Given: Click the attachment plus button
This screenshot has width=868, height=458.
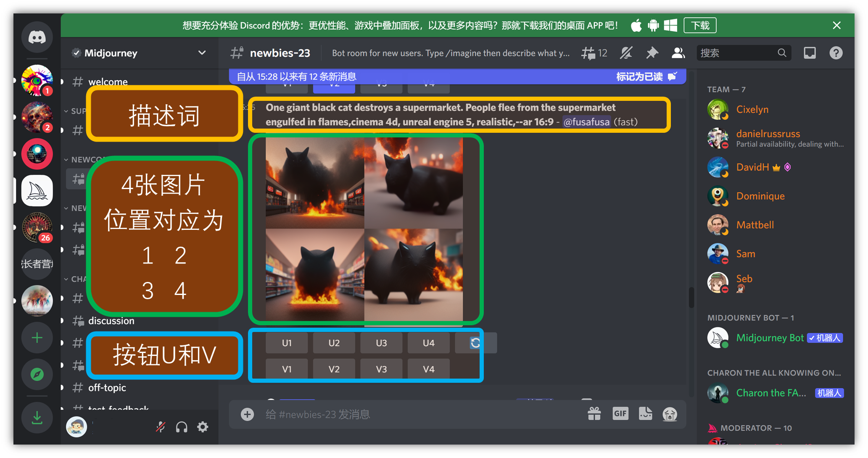Looking at the screenshot, I should pos(247,414).
